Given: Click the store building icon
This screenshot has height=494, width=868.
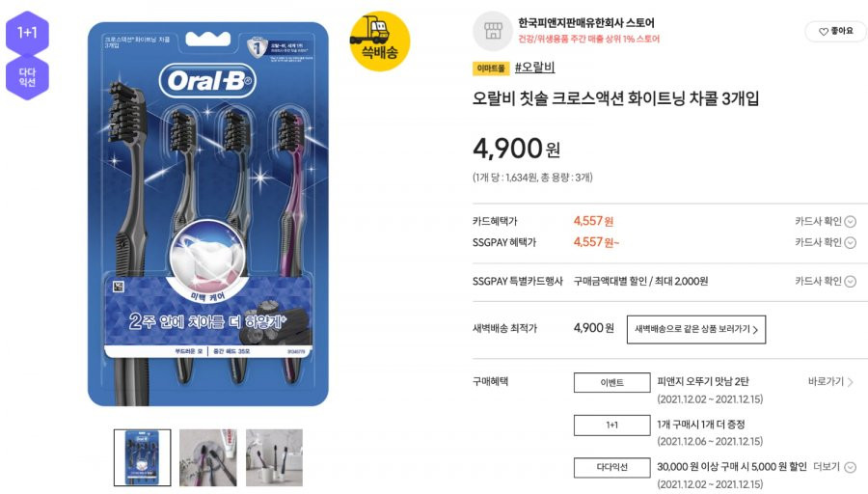Looking at the screenshot, I should (493, 31).
